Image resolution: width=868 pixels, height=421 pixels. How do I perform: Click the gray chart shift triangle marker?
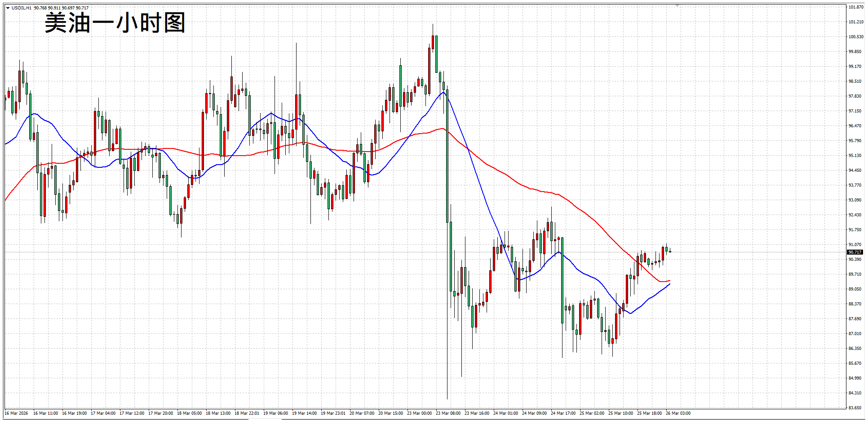tap(677, 5)
